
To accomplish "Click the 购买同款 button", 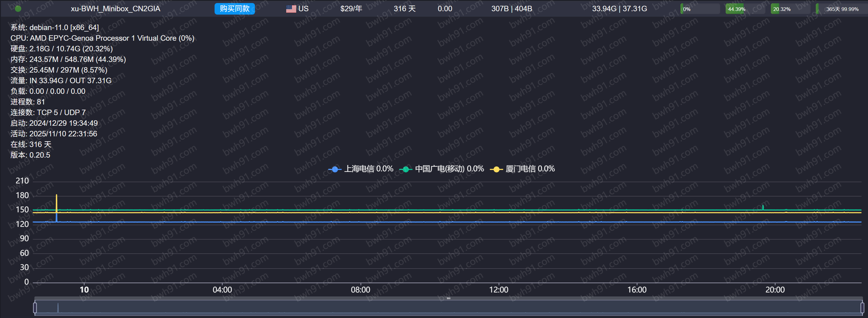I will (x=235, y=9).
